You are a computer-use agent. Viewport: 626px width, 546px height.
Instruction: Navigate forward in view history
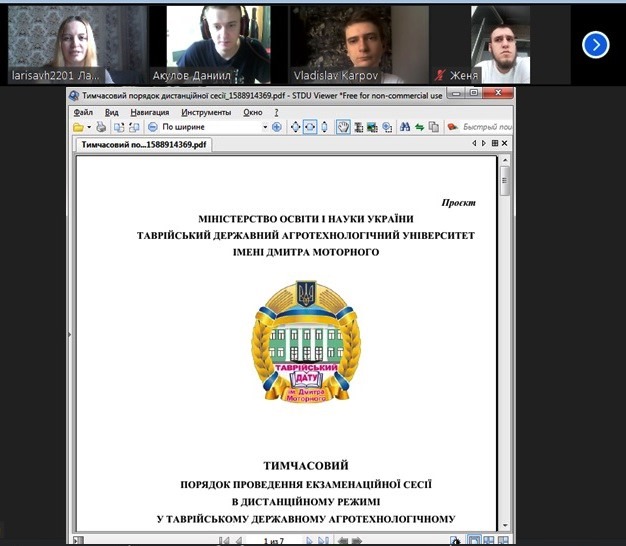click(x=357, y=541)
